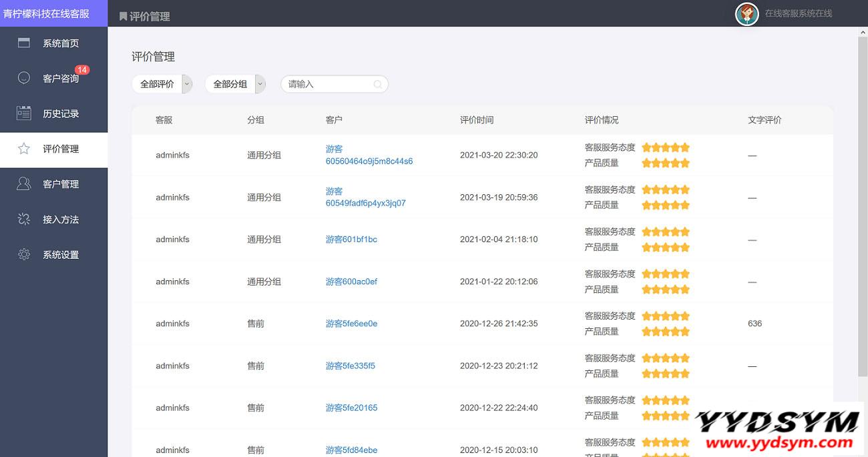The height and width of the screenshot is (457, 868).
Task: Click the search magnifier icon in input
Action: tap(378, 85)
